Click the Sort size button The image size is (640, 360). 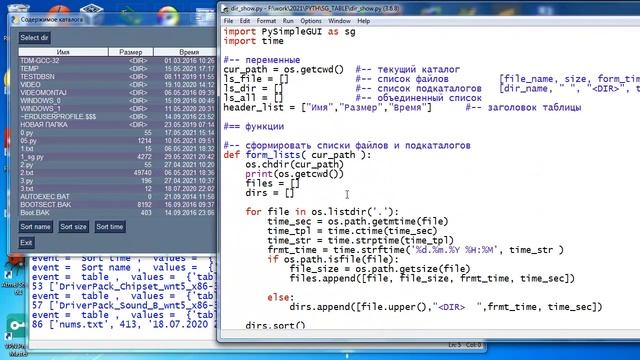click(73, 227)
